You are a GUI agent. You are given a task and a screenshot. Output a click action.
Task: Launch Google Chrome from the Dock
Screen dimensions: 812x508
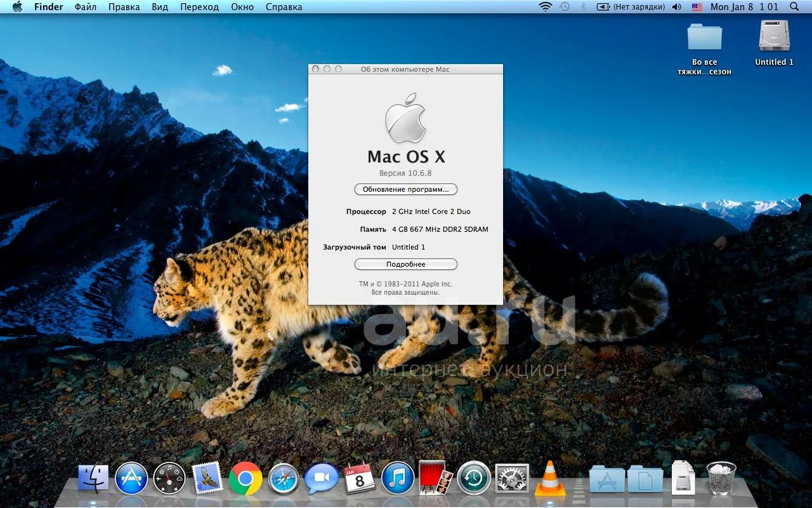coord(246,479)
